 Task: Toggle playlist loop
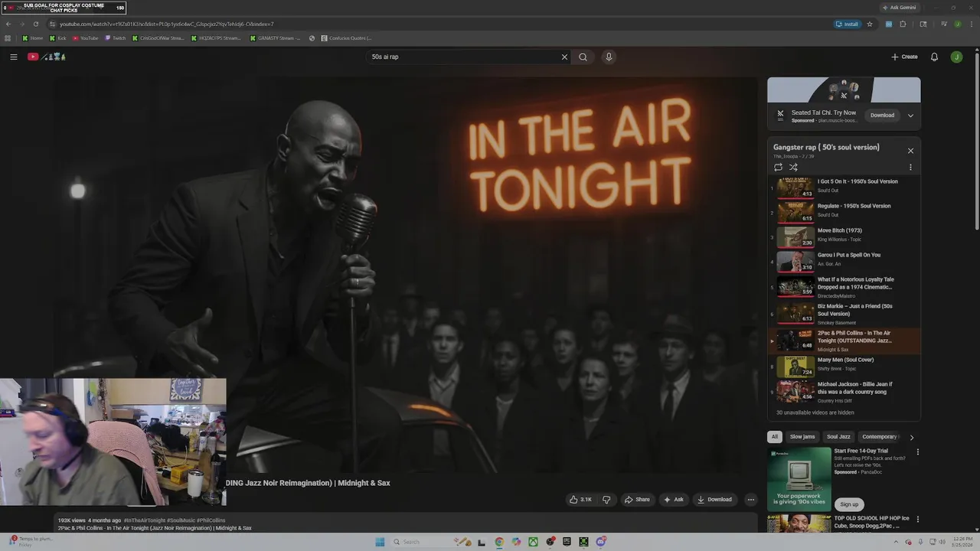click(x=778, y=167)
